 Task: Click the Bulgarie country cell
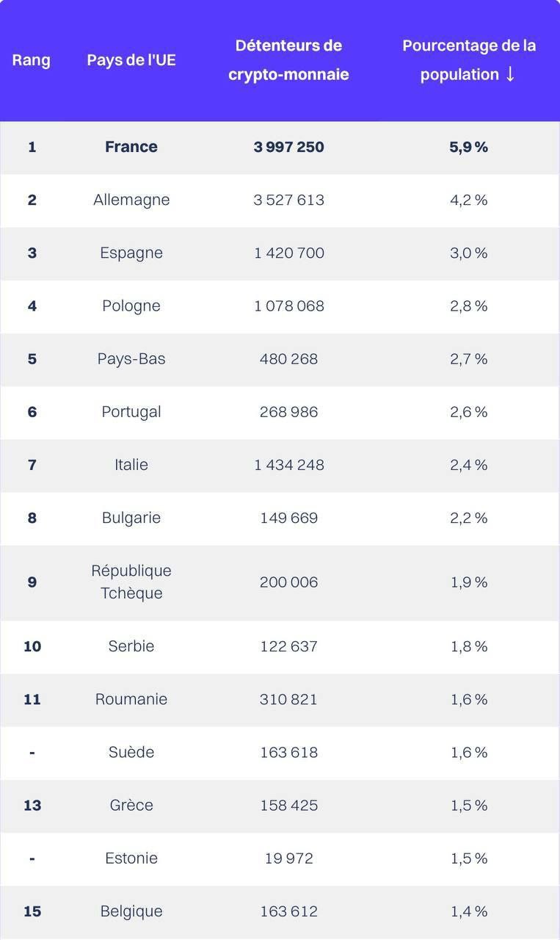tap(131, 518)
